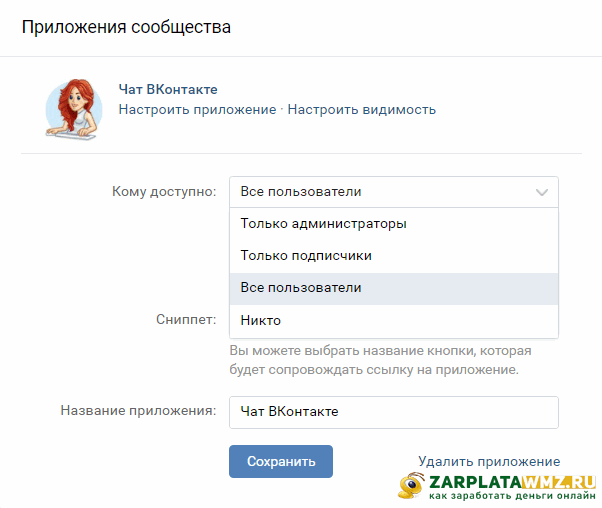Click the Приложения сообщества heading
Screen dimensions: 602x508
pyautogui.click(x=126, y=27)
